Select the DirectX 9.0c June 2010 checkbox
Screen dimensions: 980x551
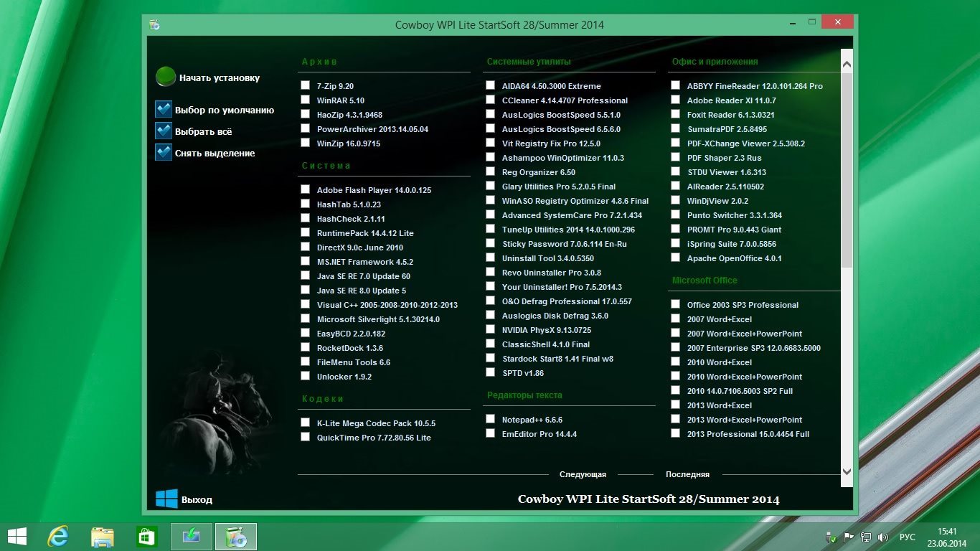tap(306, 247)
